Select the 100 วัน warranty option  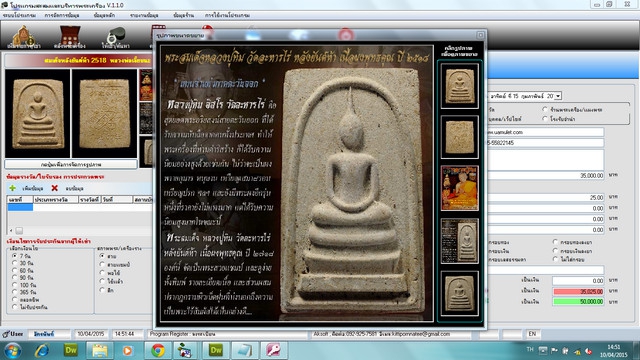[x=15, y=285]
